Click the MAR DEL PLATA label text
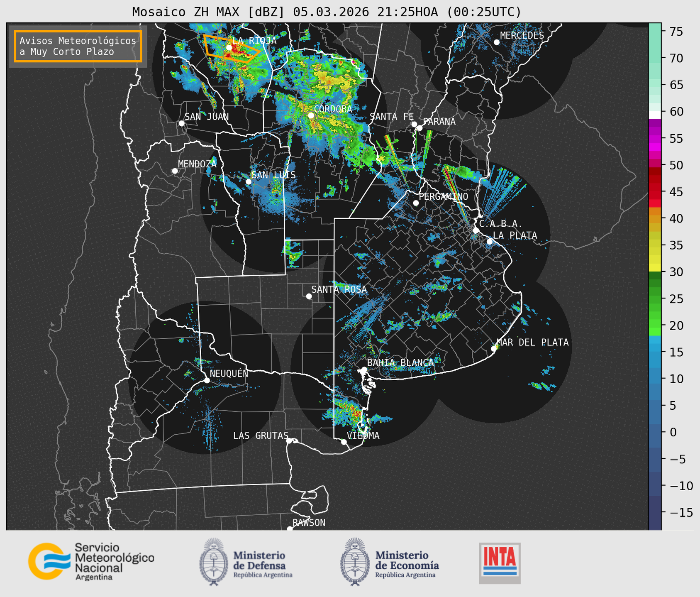Viewport: 700px width, 597px height. [532, 343]
